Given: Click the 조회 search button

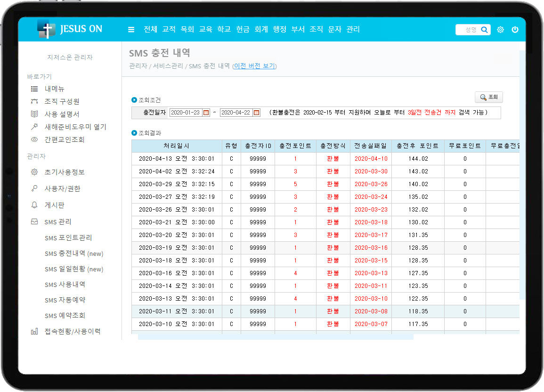Looking at the screenshot, I should [489, 97].
